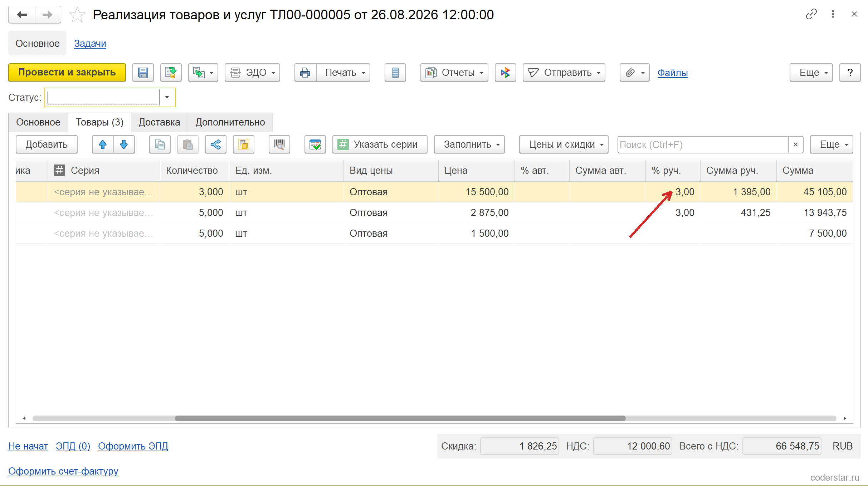868x486 pixels.
Task: Save the document with the floppy disk icon
Action: coord(143,73)
